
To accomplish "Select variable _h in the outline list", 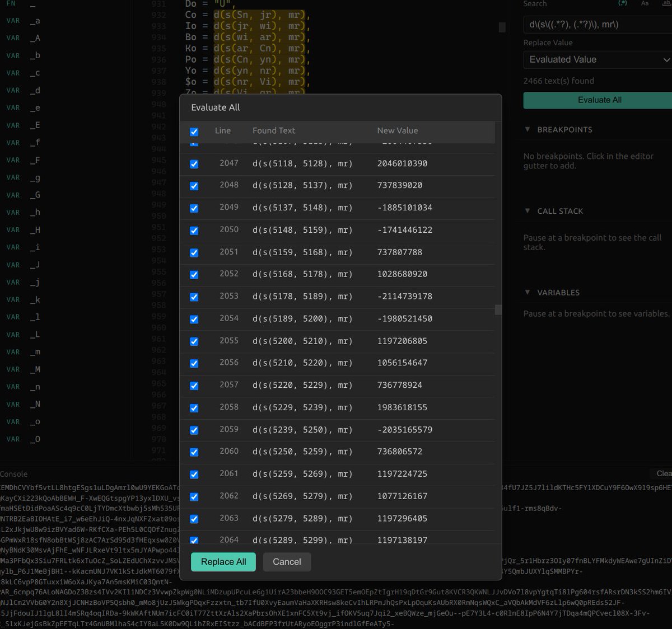I will [x=35, y=212].
